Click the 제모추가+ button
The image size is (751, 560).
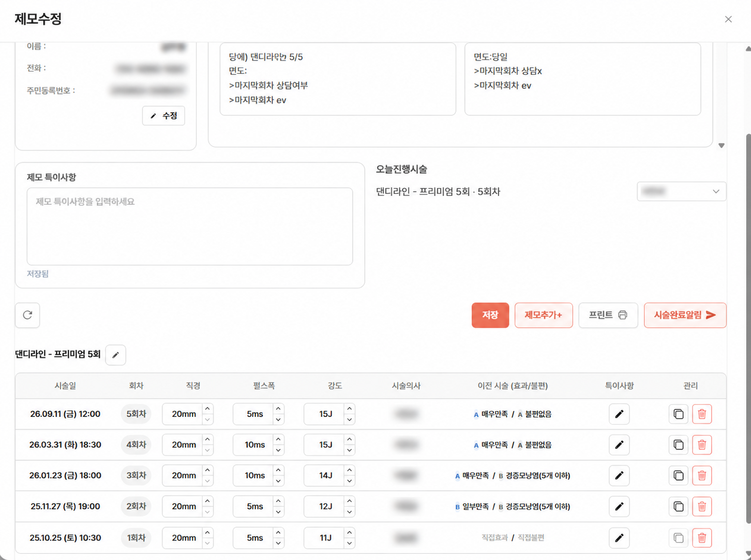click(544, 315)
